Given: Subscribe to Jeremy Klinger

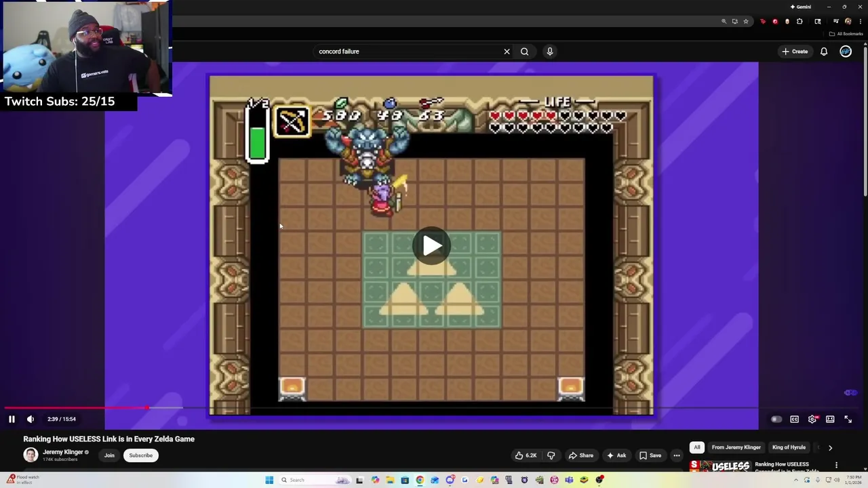Looking at the screenshot, I should pyautogui.click(x=141, y=455).
